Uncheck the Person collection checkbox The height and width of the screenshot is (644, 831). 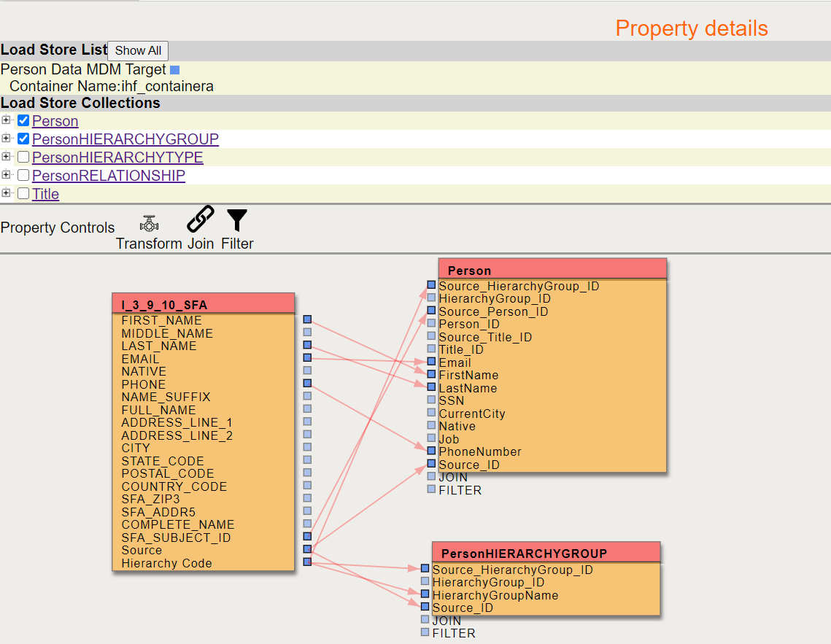click(23, 121)
